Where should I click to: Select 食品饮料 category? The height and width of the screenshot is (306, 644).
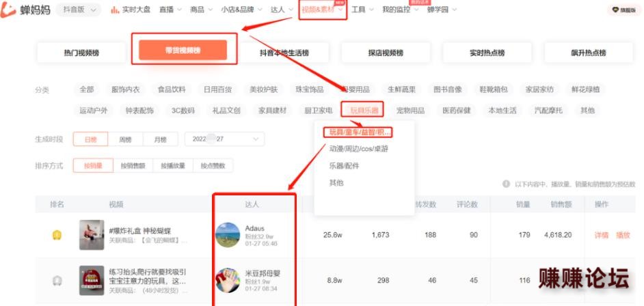click(172, 89)
